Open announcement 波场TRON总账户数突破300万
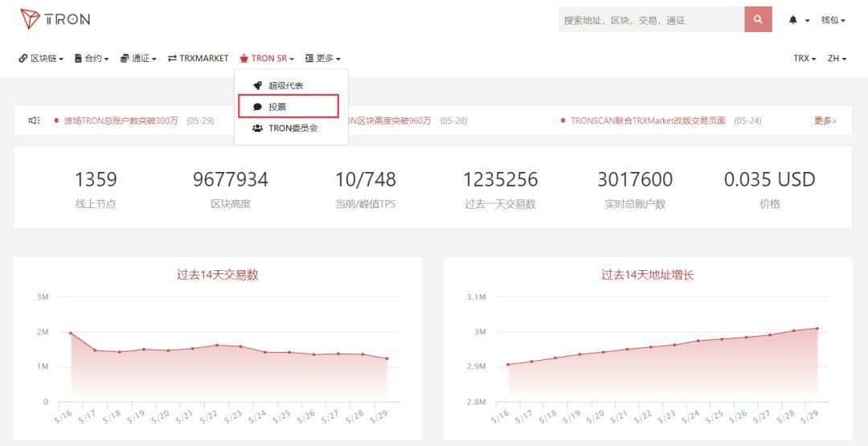The width and height of the screenshot is (868, 446). 121,121
